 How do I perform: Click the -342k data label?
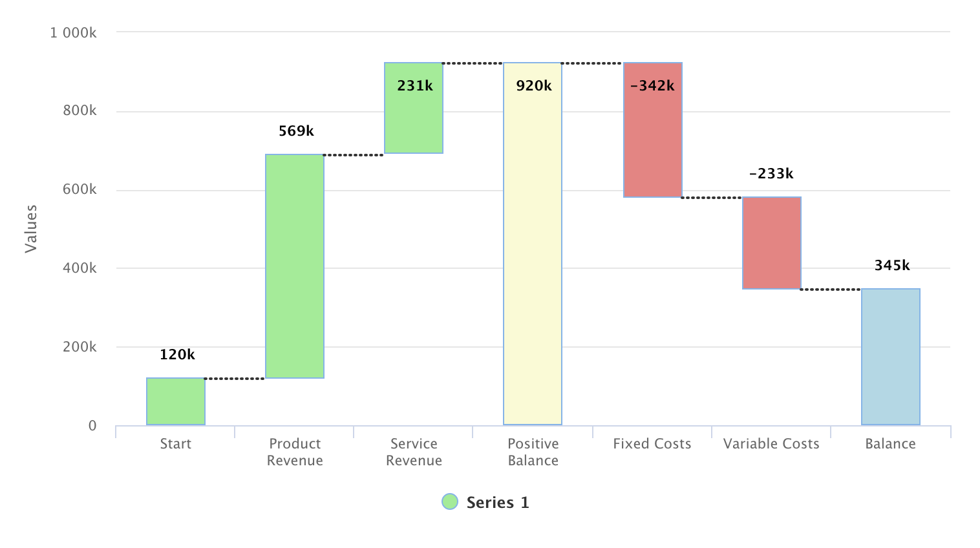point(652,85)
